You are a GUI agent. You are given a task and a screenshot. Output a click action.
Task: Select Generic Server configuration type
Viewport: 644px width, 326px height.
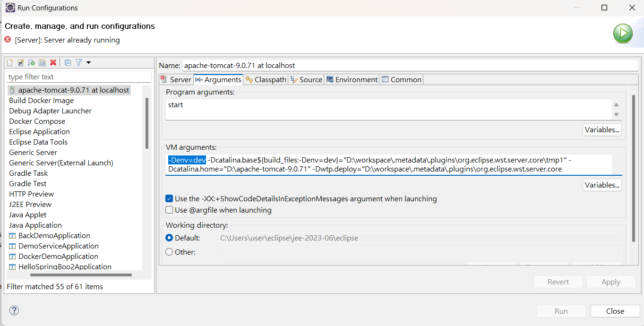point(33,152)
